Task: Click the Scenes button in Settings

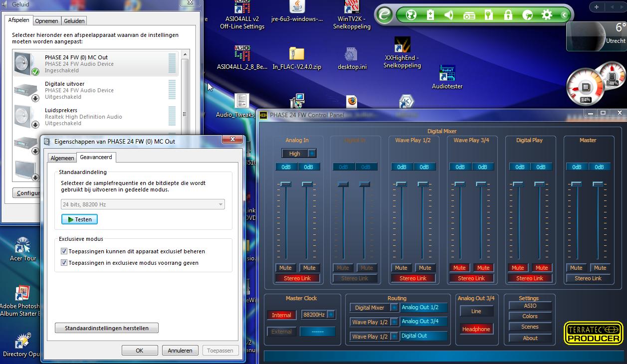Action: 530,327
